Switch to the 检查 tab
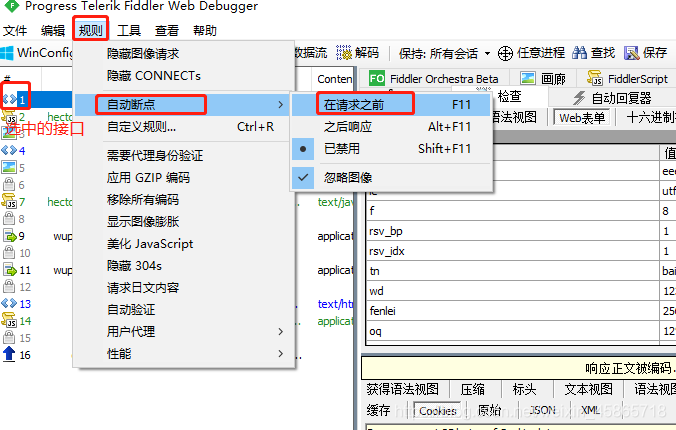Viewport: 676px width, 430px height. (x=510, y=96)
